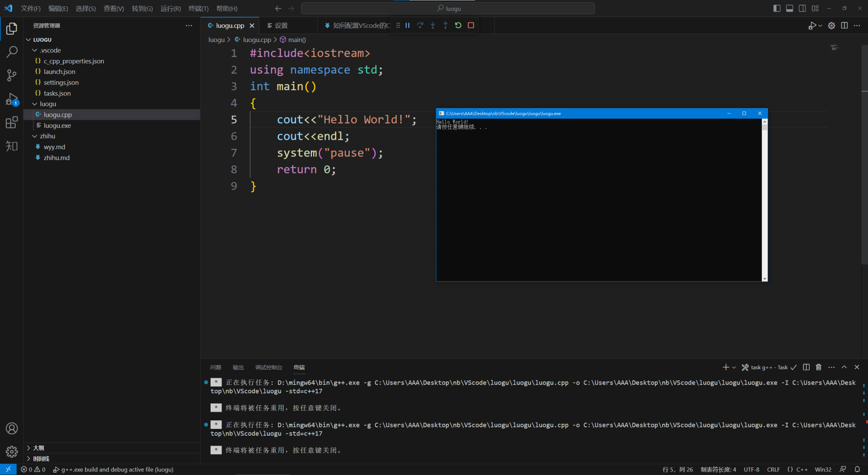Switch to the 问题 panel tab

click(216, 367)
